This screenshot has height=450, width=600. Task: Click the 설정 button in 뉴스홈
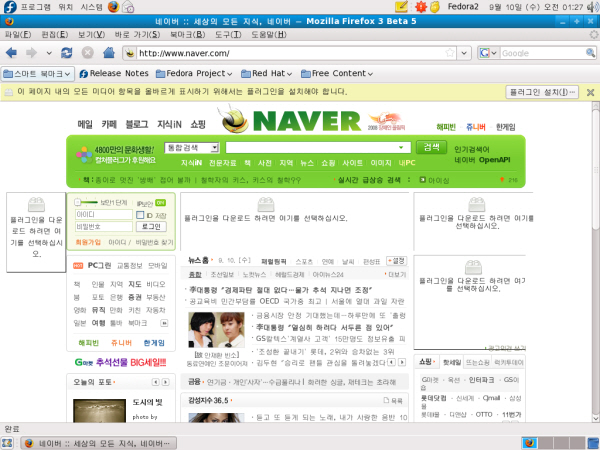tap(396, 261)
